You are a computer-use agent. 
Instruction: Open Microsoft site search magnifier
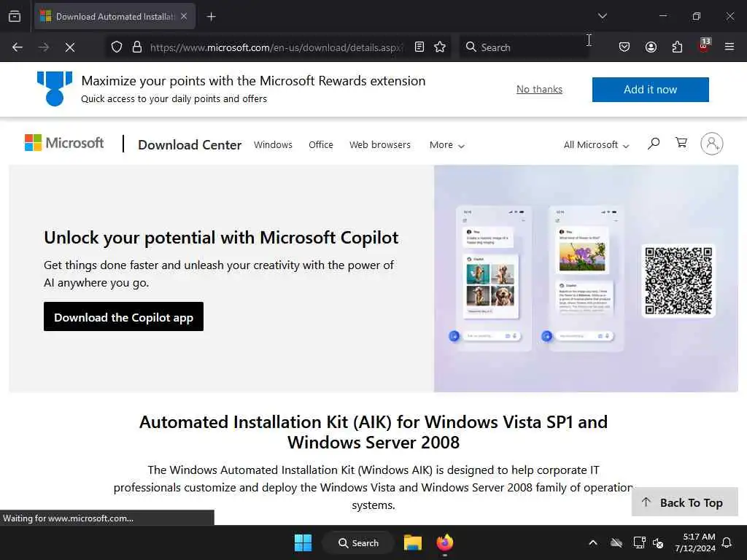click(x=654, y=144)
